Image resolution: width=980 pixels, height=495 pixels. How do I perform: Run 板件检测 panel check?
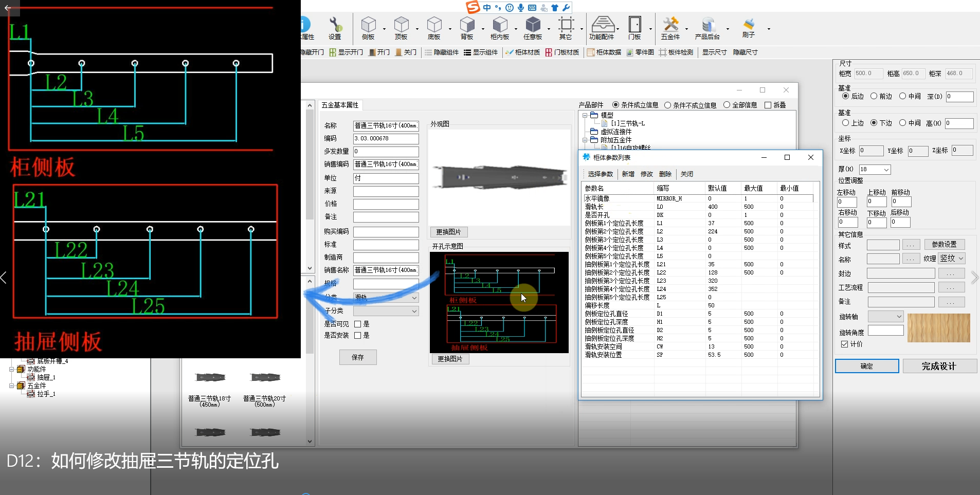(676, 52)
